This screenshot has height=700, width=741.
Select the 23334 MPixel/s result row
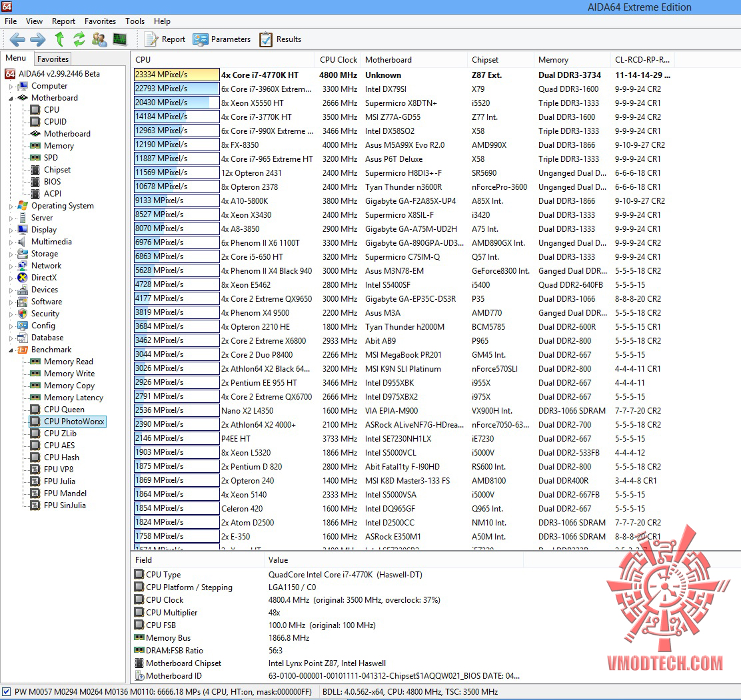coord(402,75)
